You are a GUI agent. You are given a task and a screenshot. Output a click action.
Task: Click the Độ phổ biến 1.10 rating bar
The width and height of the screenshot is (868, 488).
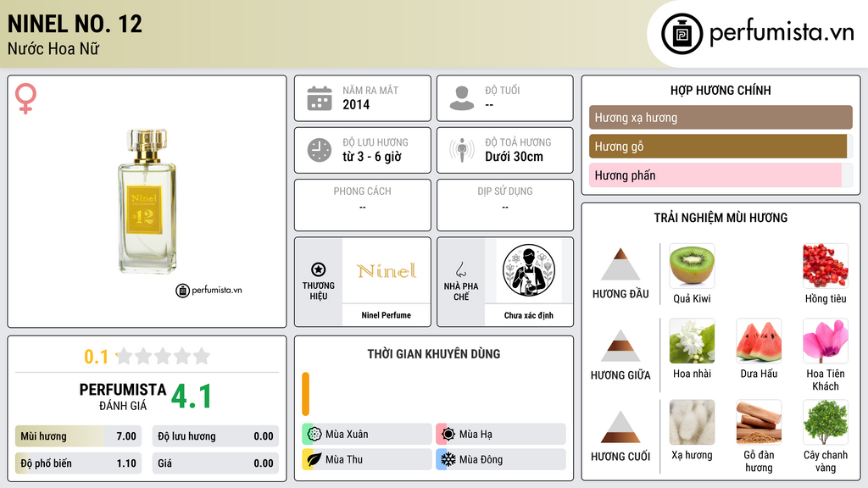coord(78,463)
